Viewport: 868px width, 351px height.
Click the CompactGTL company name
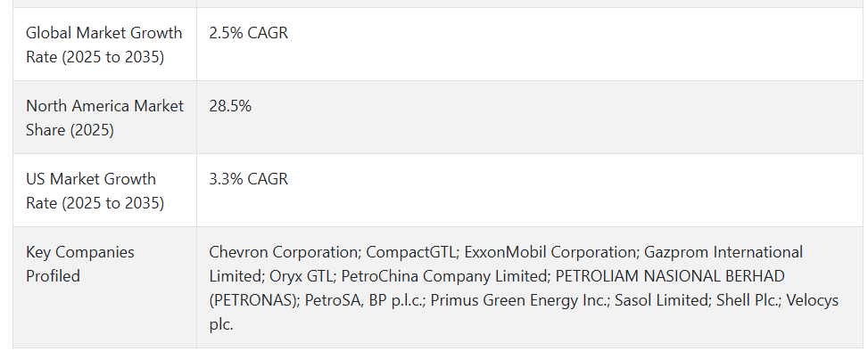pos(412,252)
